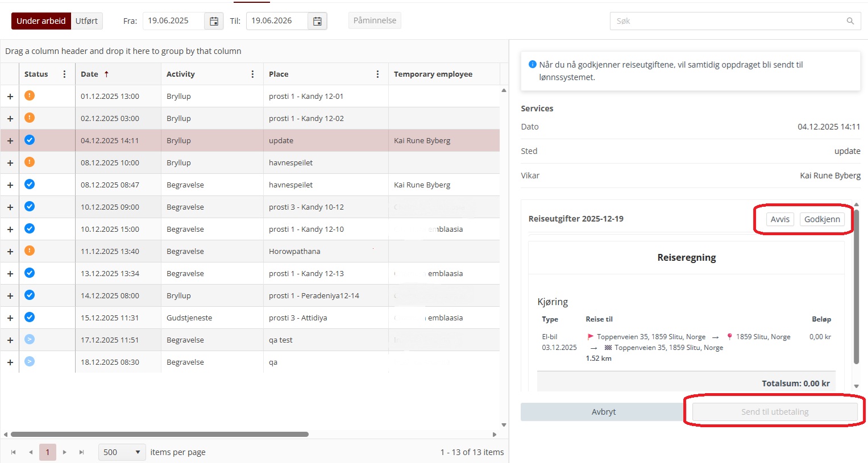This screenshot has width=868, height=463.
Task: Go to the next page arrow
Action: (65, 452)
